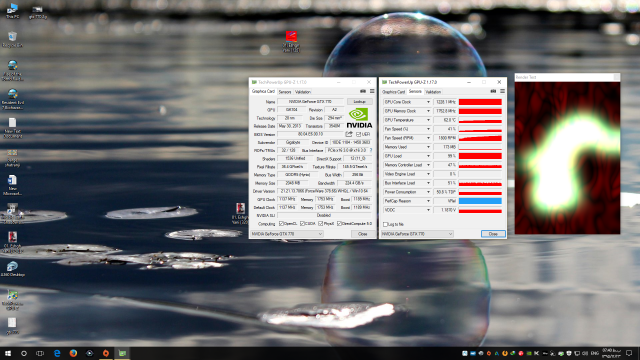Switch to Sensors tab in left GPU-Z window
This screenshot has height=360, width=640.
[x=285, y=92]
